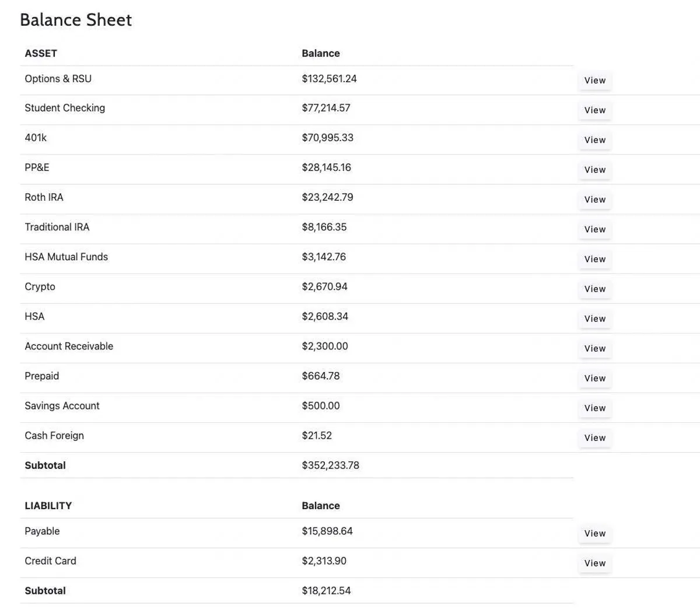This screenshot has height=609, width=700.
Task: Click the Credit Card balance $2,313.90
Action: click(x=324, y=561)
